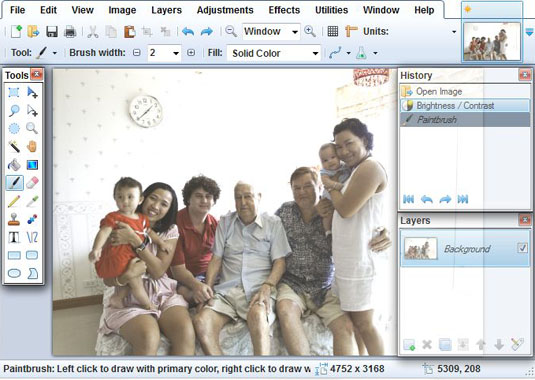Select the Clone Stamp tool
Image resolution: width=535 pixels, height=380 pixels.
pyautogui.click(x=14, y=219)
